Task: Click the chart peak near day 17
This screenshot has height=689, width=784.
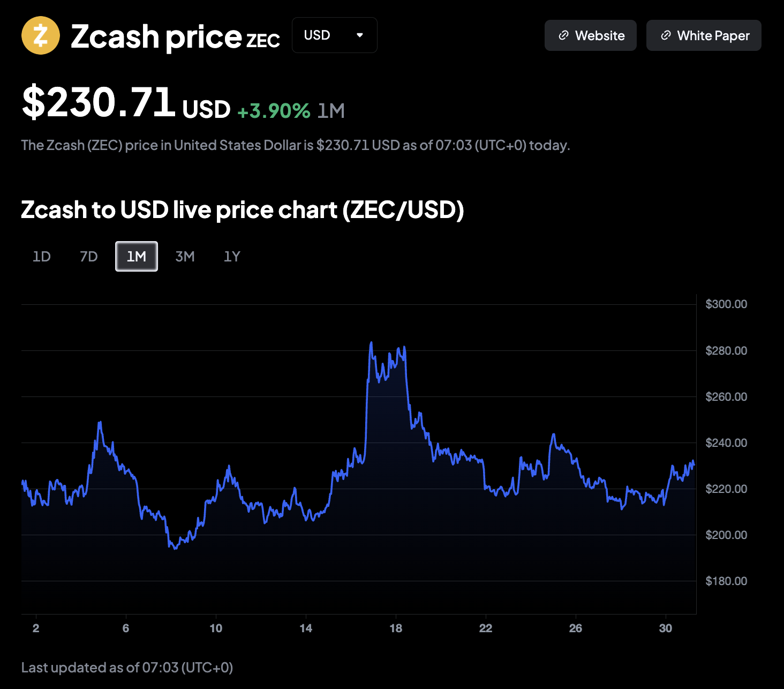Action: [x=371, y=343]
